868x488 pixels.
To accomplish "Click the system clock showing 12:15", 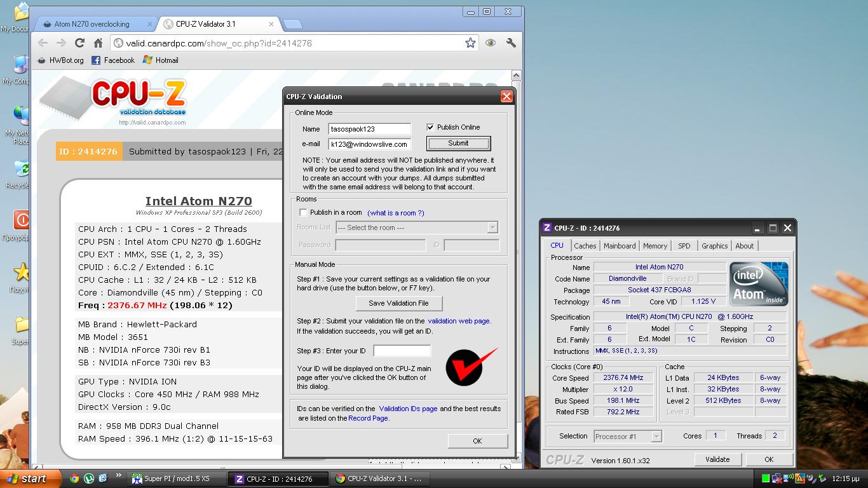I will 845,478.
